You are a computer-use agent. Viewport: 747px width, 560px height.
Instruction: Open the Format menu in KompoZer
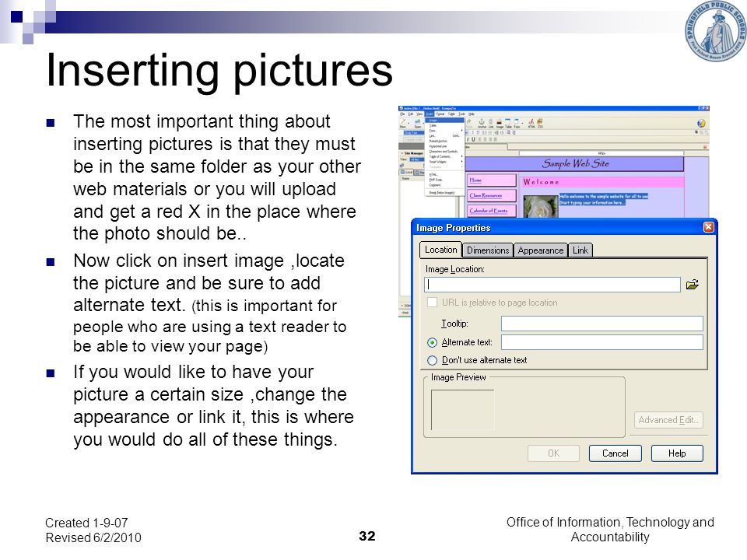click(x=440, y=114)
